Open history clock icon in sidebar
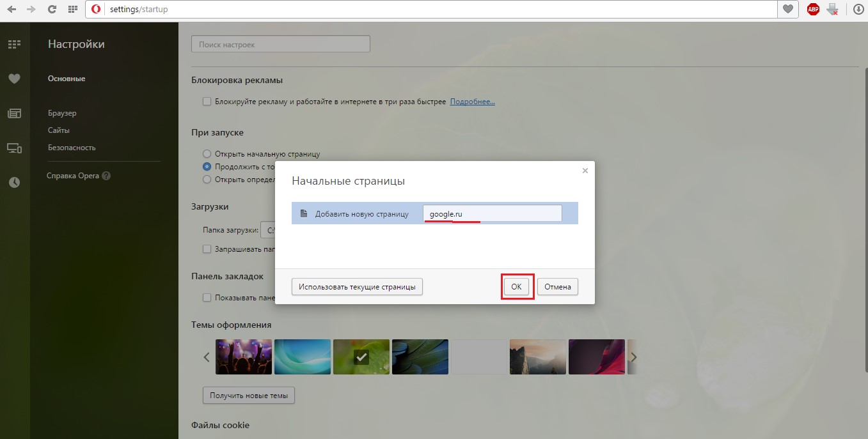Viewport: 868px width, 439px height. pos(14,182)
